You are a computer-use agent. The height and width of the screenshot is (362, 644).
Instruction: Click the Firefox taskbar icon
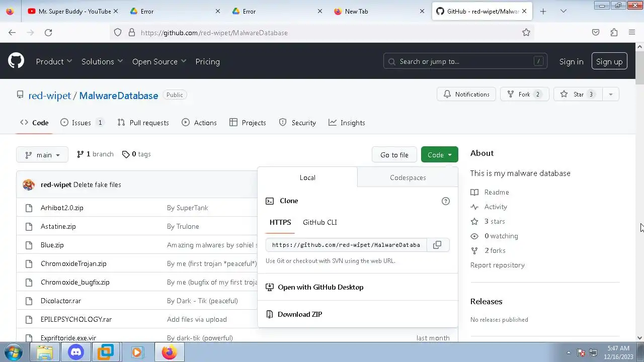[x=169, y=352]
